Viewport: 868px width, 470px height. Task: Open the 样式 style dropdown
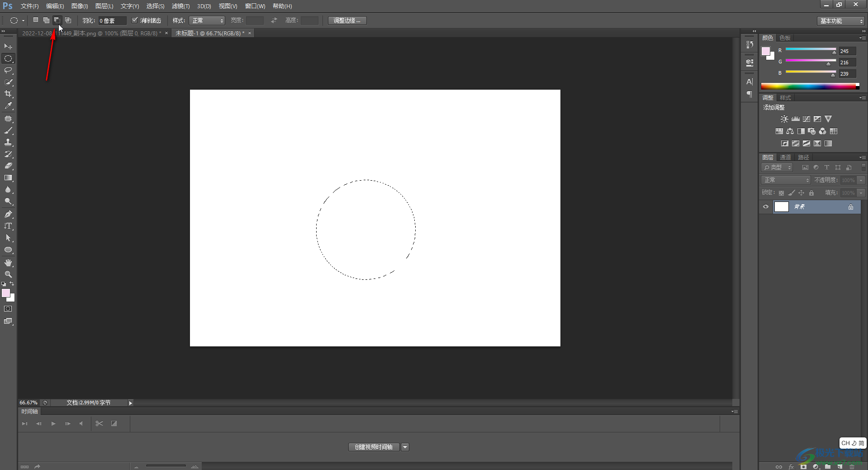tap(207, 21)
